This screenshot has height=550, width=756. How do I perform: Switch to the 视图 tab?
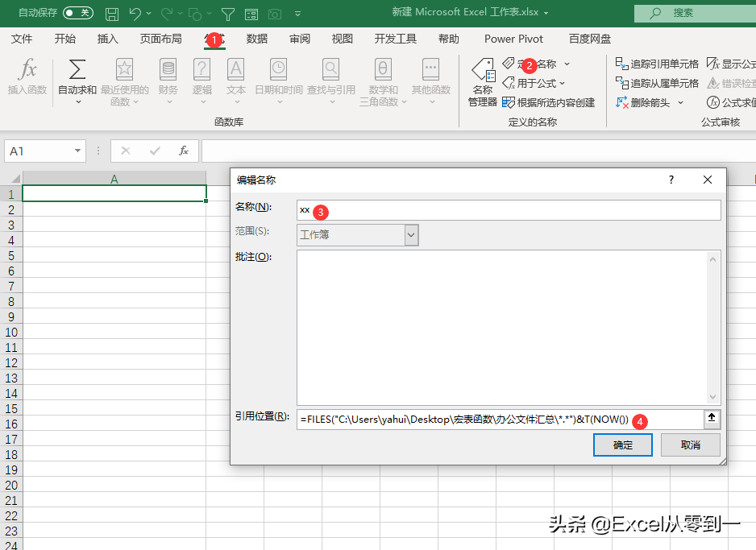343,39
